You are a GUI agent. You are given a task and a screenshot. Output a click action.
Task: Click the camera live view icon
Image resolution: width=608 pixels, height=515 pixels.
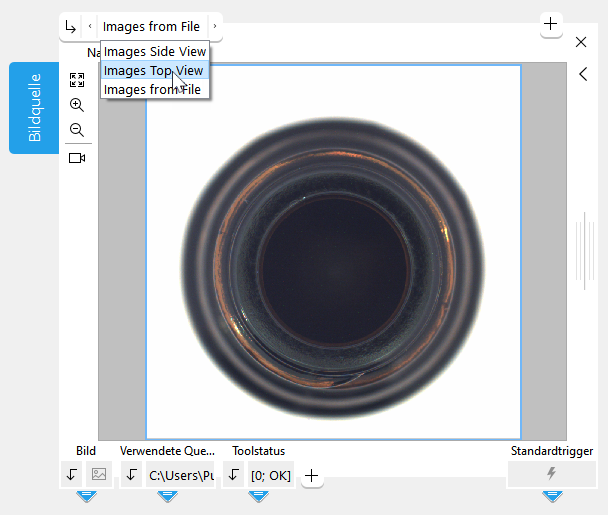pyautogui.click(x=77, y=158)
